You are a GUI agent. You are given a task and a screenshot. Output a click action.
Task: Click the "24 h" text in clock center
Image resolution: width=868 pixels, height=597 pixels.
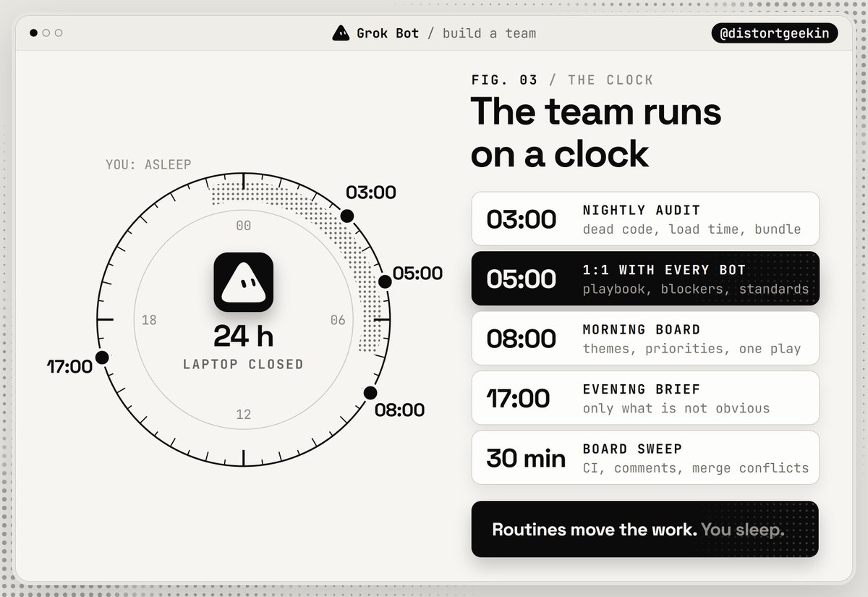244,336
